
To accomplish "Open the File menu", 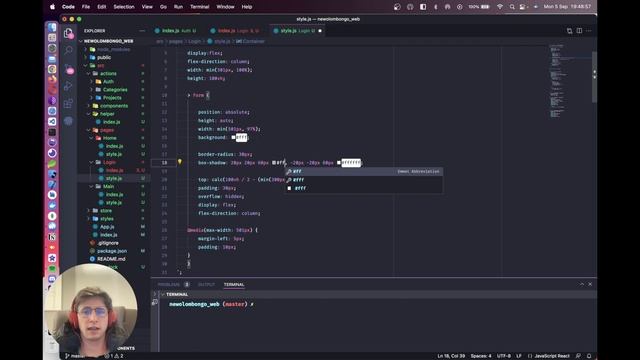I will pyautogui.click(x=86, y=7).
